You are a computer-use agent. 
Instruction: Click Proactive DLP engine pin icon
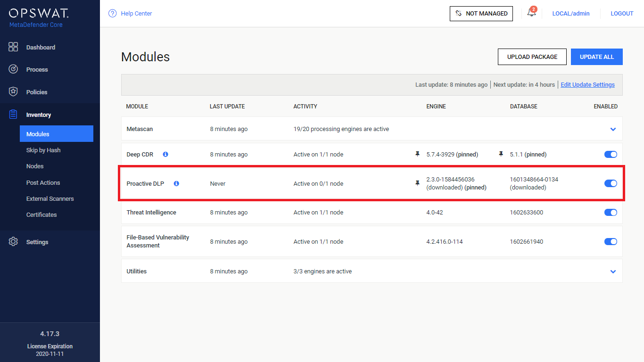tap(417, 183)
